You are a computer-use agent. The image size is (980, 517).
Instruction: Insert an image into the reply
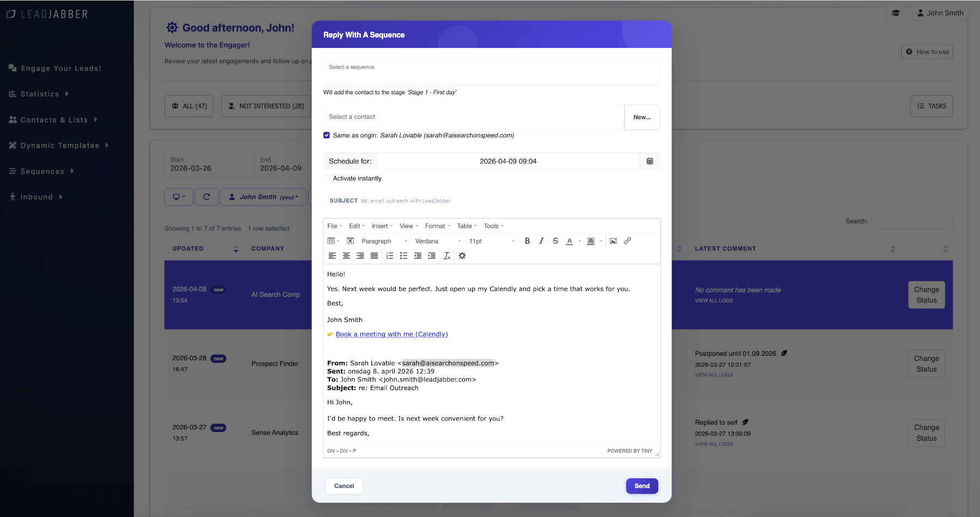click(x=613, y=241)
